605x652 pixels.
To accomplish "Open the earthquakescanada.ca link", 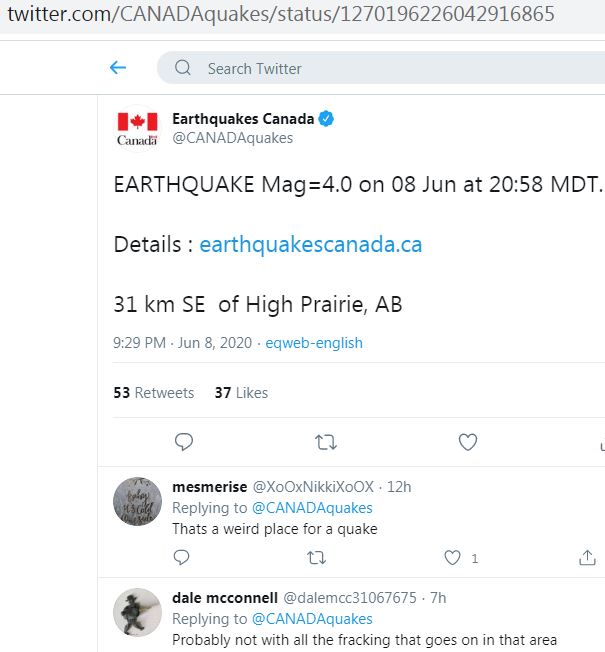I will (x=311, y=245).
